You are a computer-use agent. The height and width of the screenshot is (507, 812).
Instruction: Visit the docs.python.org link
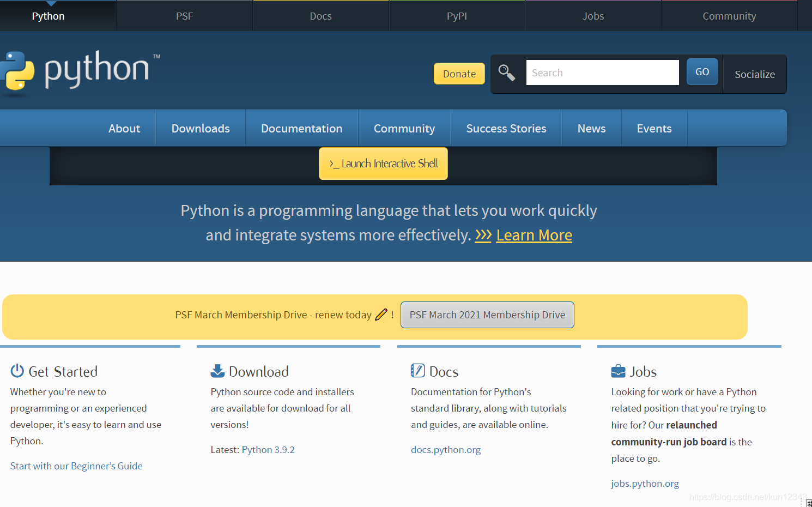coord(446,450)
